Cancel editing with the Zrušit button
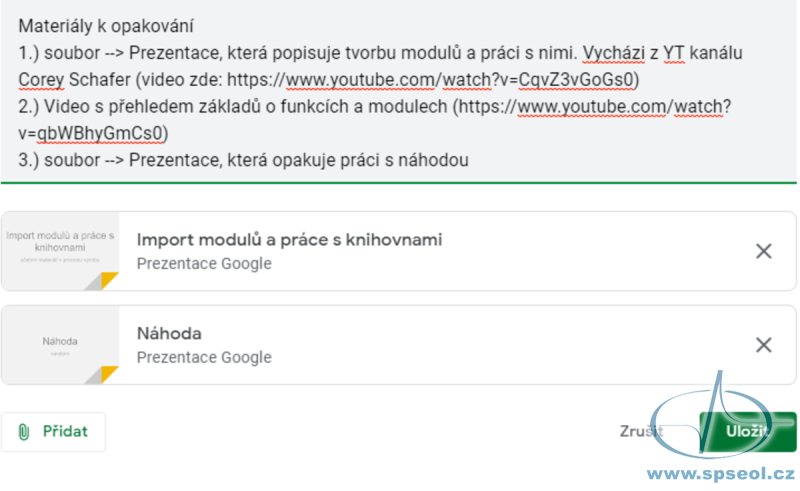 641,431
